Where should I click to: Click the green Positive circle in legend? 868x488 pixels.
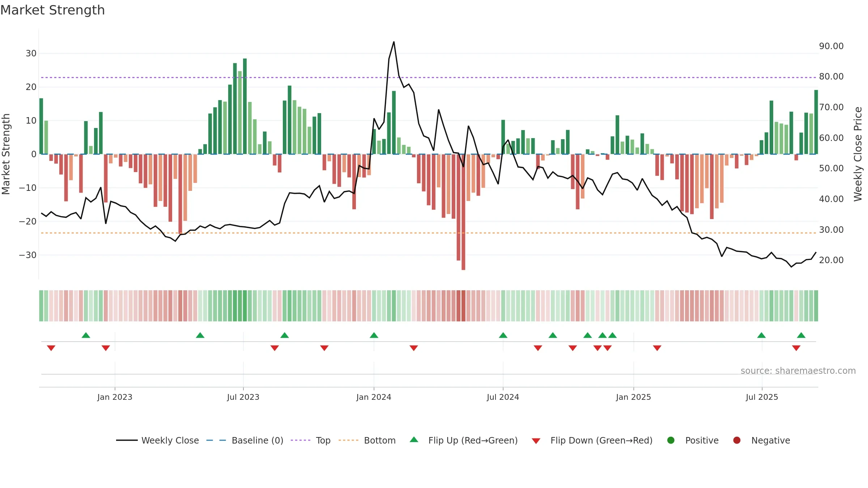click(671, 440)
